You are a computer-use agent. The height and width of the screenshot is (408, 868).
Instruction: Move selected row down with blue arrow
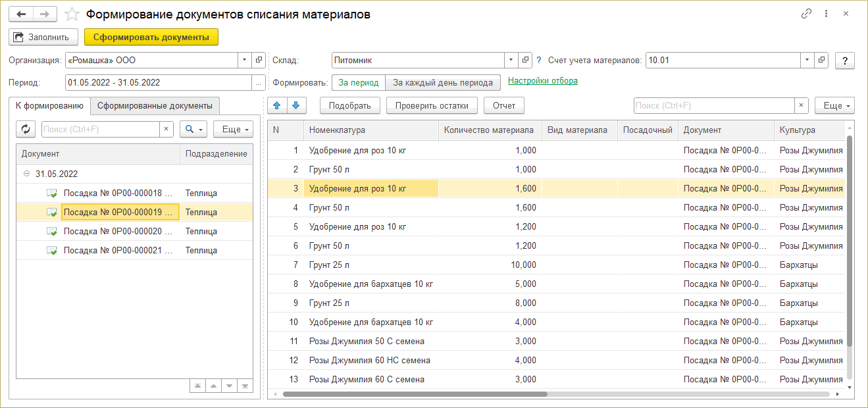click(x=296, y=105)
